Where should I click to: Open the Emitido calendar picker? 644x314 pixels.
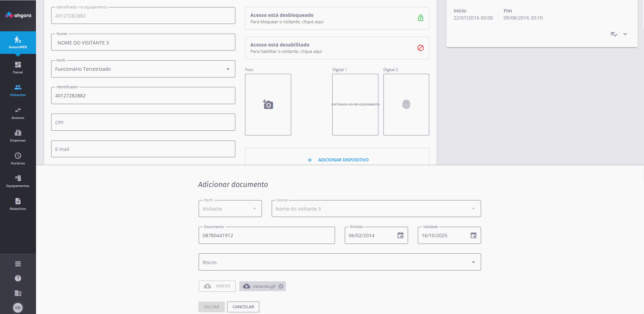coord(400,235)
